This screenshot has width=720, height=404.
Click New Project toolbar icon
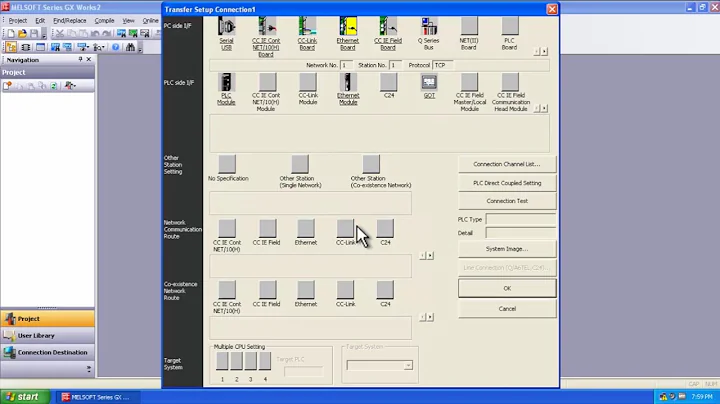click(x=11, y=34)
